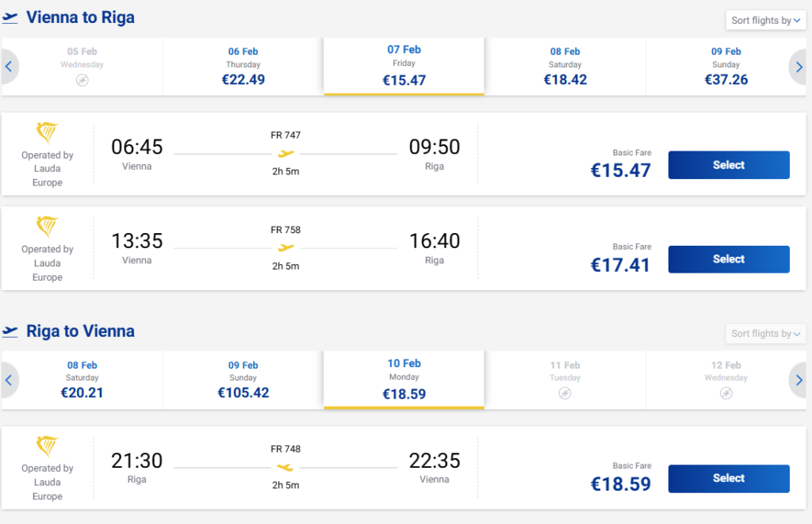Click the no-flight icon under 05 Feb Wednesday
The width and height of the screenshot is (812, 524).
[82, 80]
